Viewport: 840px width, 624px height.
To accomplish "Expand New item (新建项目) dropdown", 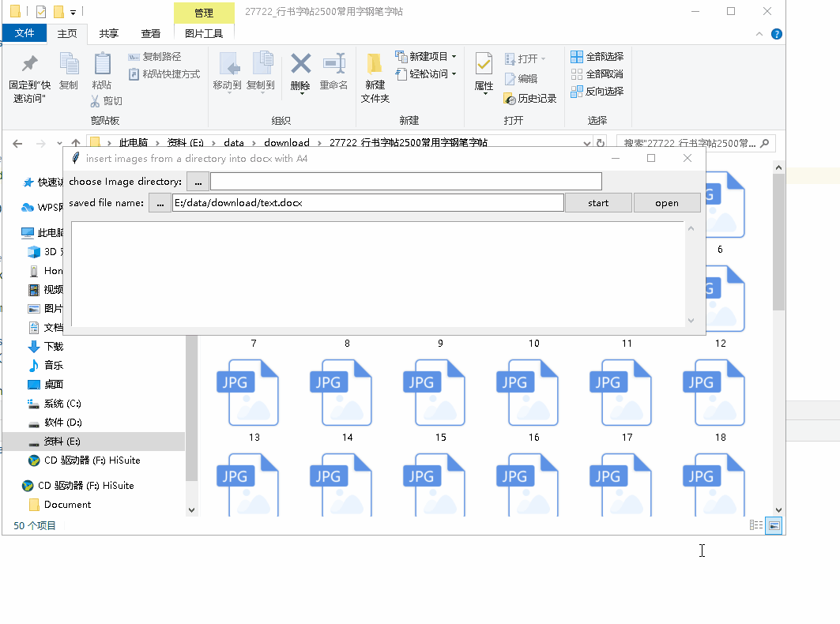I will pos(454,57).
